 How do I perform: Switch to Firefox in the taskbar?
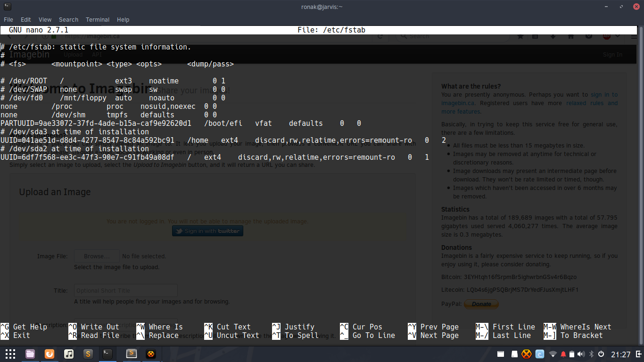pos(50,354)
